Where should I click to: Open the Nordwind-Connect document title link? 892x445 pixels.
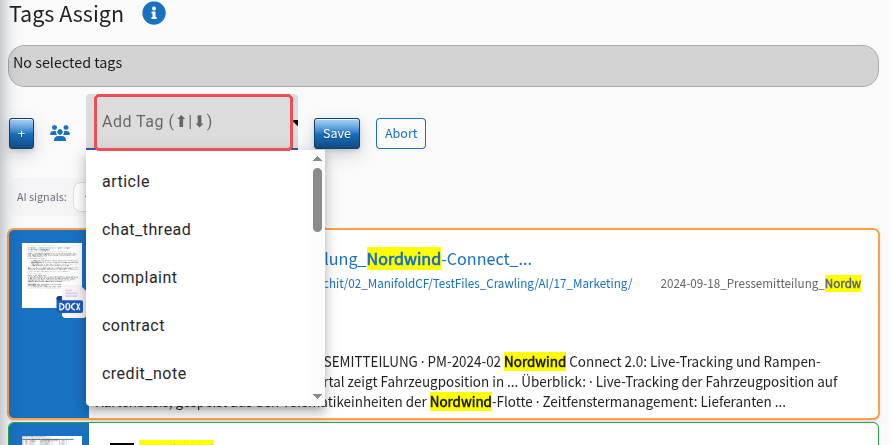coord(428,259)
